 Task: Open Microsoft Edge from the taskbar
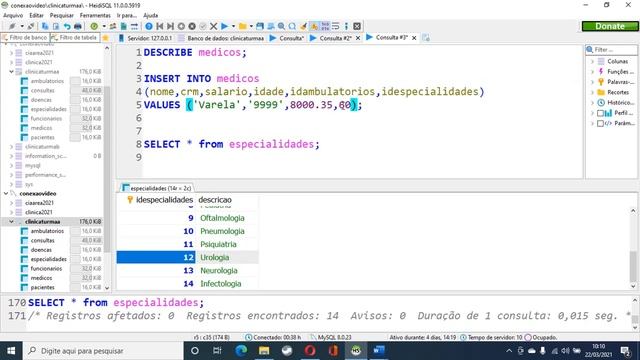(x=241, y=351)
